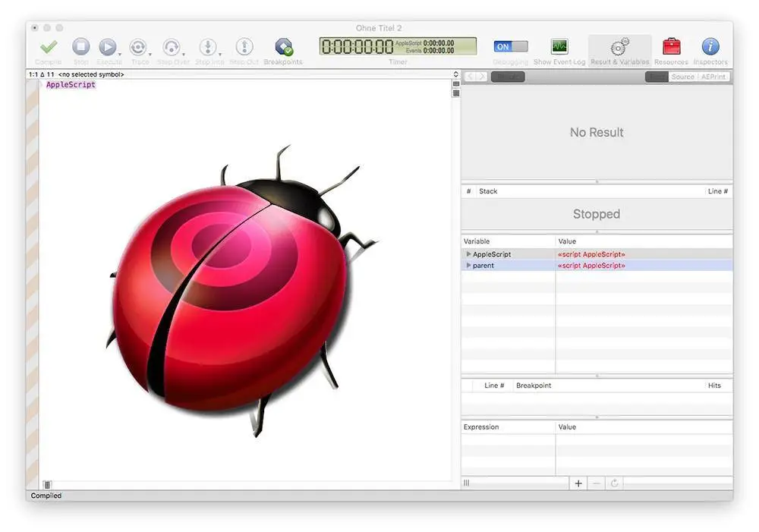Click the Compile checkmark icon

(x=49, y=46)
